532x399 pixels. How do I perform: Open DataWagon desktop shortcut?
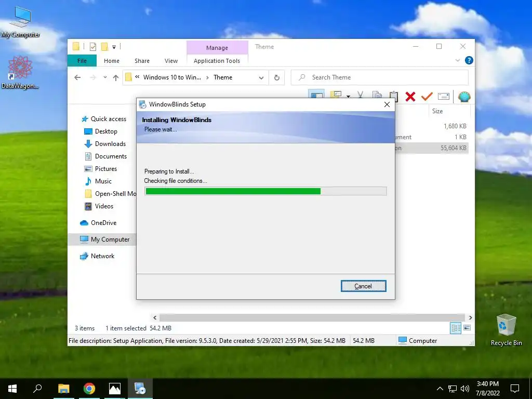click(20, 73)
